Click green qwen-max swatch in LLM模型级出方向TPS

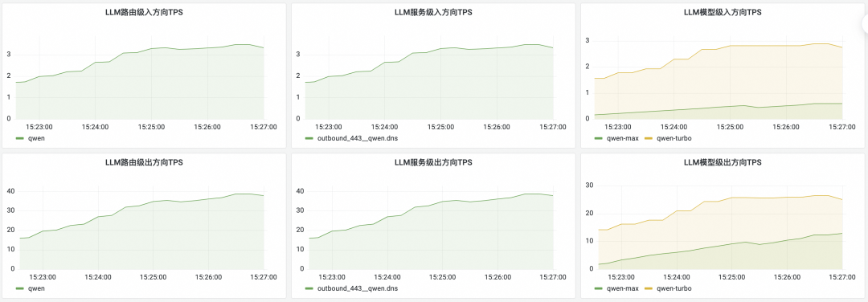click(x=599, y=288)
